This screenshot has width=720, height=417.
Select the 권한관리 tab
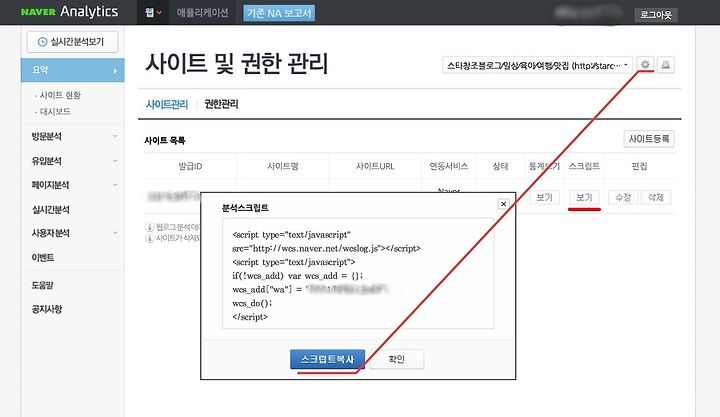coord(221,104)
